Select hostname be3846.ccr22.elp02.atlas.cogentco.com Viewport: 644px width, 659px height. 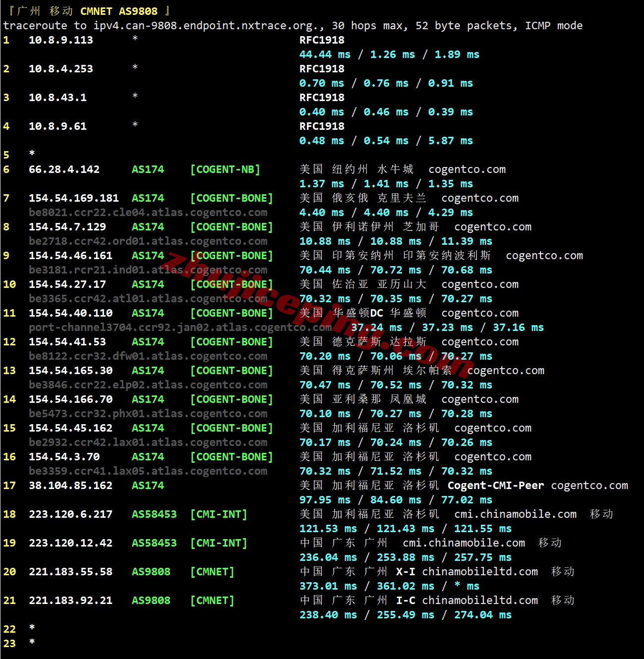coord(148,385)
